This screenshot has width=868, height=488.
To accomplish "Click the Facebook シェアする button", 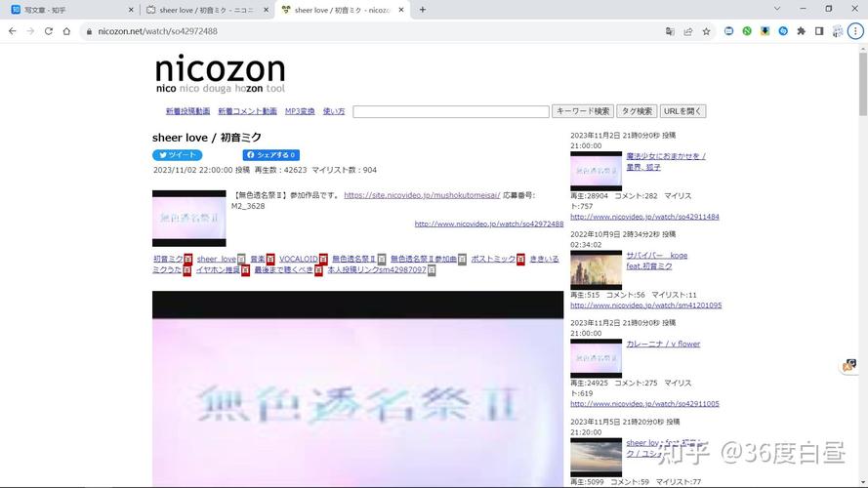I will tap(270, 155).
